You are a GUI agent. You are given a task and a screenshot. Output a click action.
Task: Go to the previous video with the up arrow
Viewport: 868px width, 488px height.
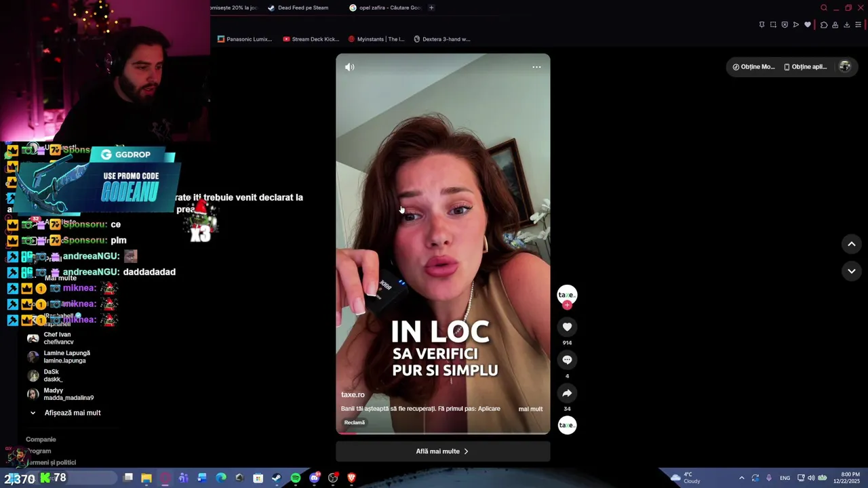pos(852,244)
